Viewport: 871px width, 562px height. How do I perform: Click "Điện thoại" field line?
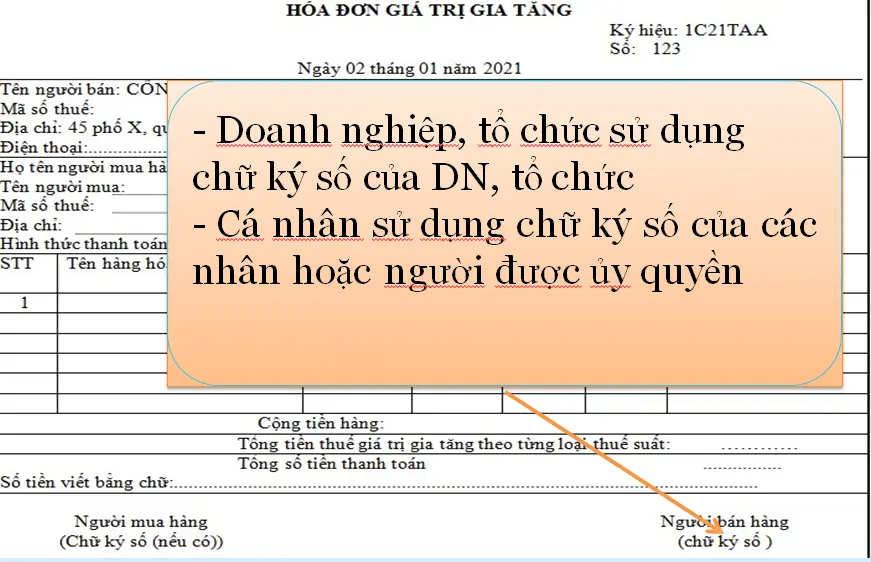coord(83,148)
